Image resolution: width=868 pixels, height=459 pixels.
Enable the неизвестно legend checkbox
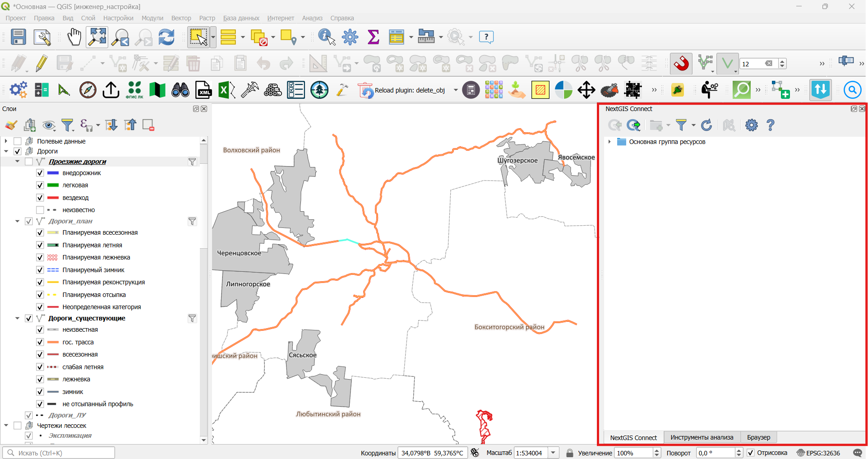(40, 210)
